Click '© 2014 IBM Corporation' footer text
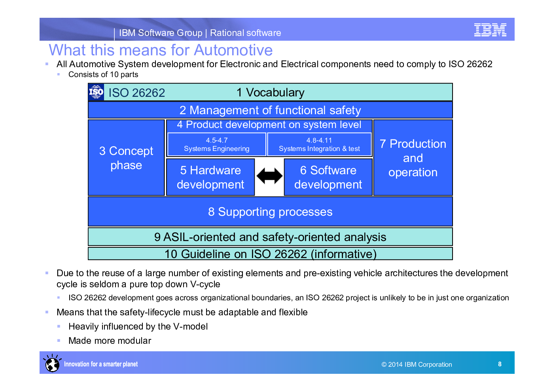The width and height of the screenshot is (555, 392). click(417, 364)
